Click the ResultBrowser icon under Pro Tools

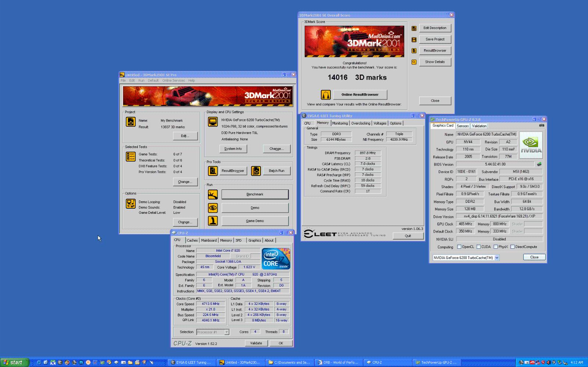(213, 171)
